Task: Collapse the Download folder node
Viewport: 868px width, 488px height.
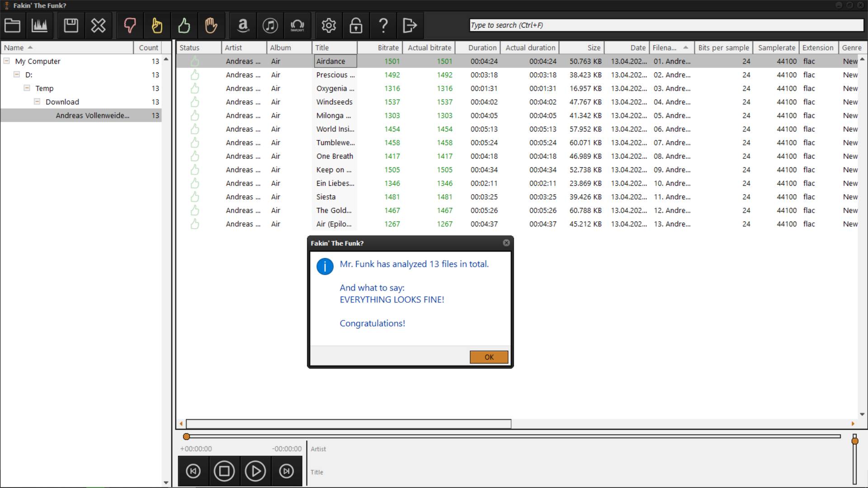Action: 37,101
